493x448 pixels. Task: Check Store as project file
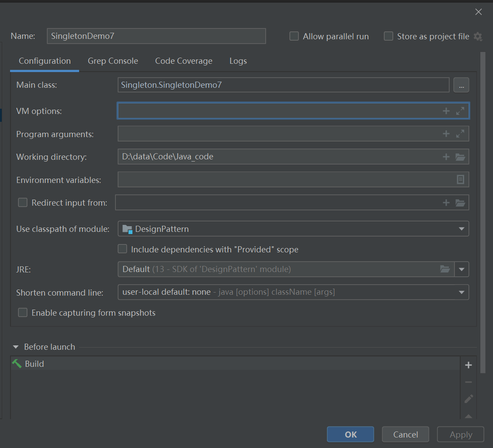[389, 36]
